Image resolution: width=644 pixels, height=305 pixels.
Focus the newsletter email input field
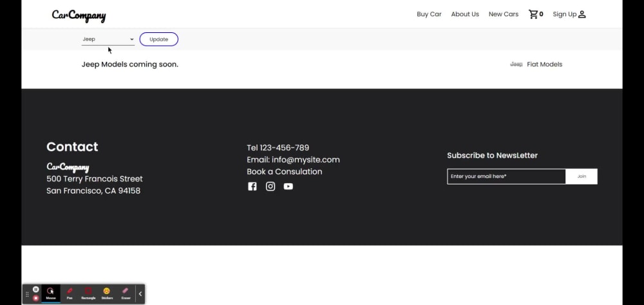tap(506, 176)
